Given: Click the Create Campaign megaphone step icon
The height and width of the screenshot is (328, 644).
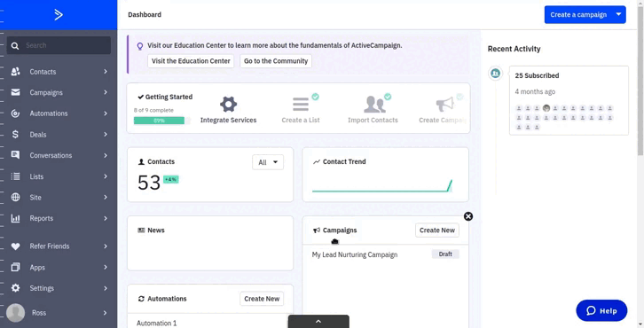Looking at the screenshot, I should click(444, 105).
